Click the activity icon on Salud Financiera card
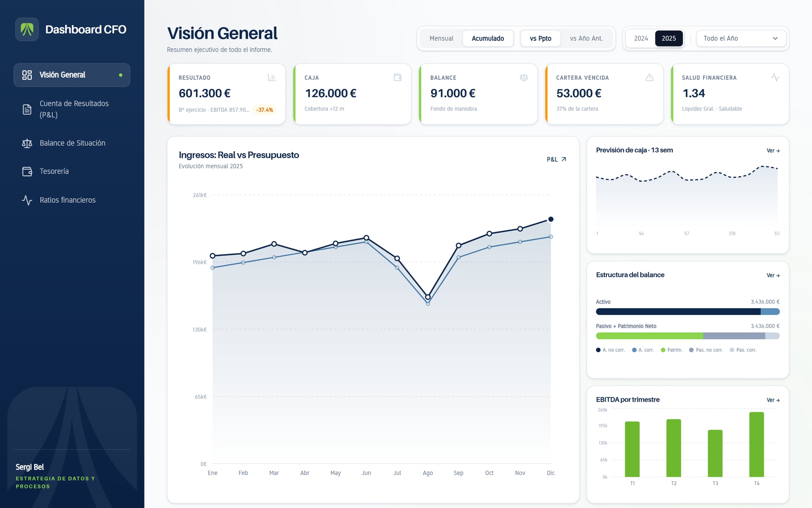Viewport: 812px width, 508px height. [775, 77]
